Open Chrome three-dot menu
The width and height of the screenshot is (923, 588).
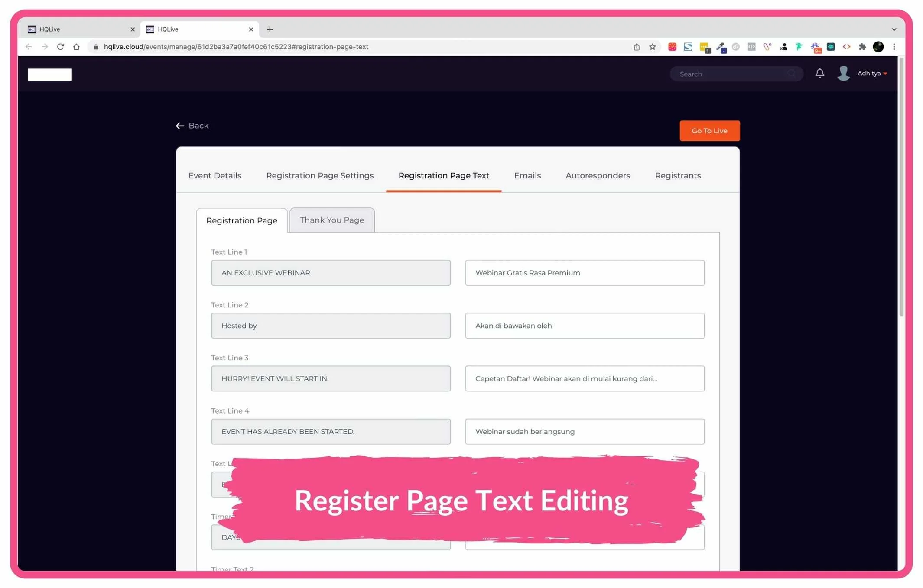tap(894, 47)
